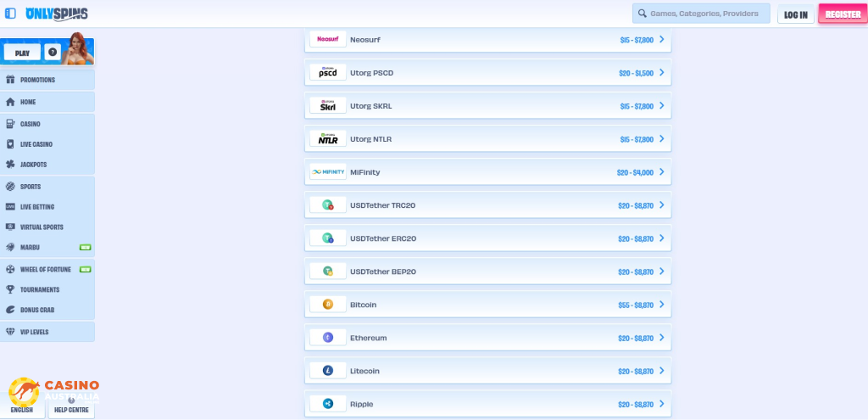
Task: Open the Tournaments sidebar item
Action: pyautogui.click(x=40, y=289)
